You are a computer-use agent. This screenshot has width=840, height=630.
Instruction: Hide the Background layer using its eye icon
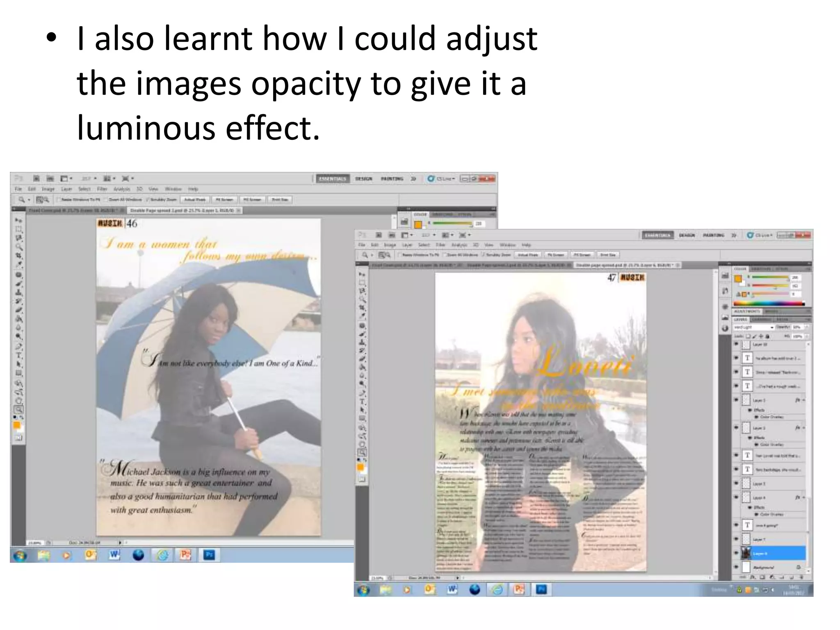pyautogui.click(x=736, y=567)
